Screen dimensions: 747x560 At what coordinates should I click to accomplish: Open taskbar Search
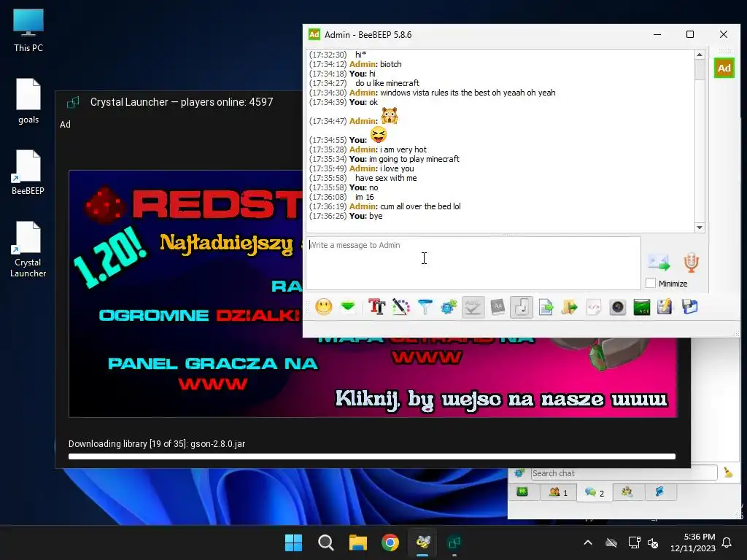coord(326,542)
